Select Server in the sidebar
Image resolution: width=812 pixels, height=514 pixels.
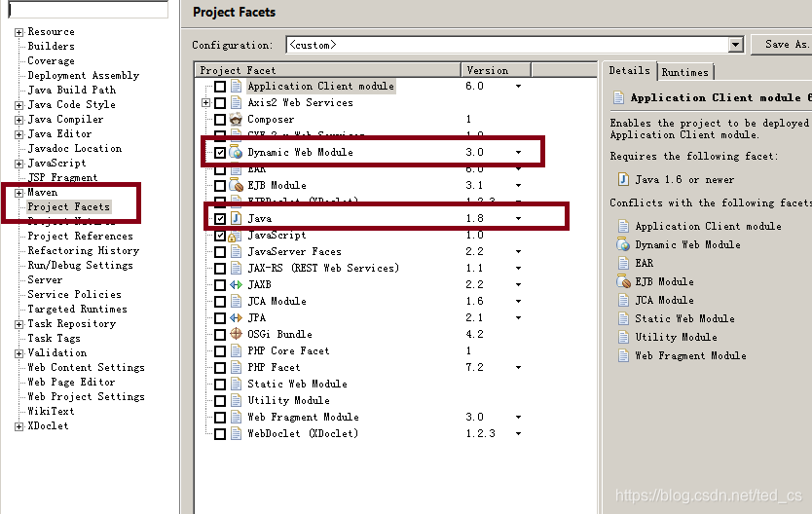pos(45,279)
